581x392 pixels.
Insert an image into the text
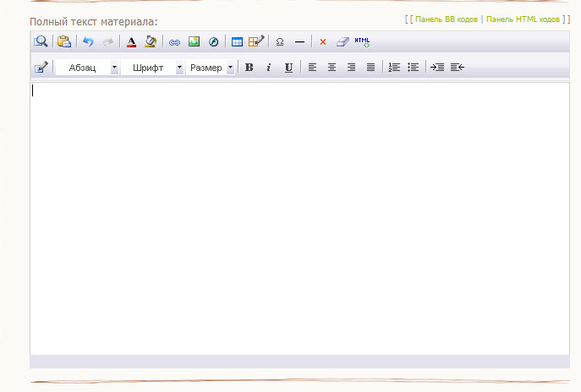(194, 41)
